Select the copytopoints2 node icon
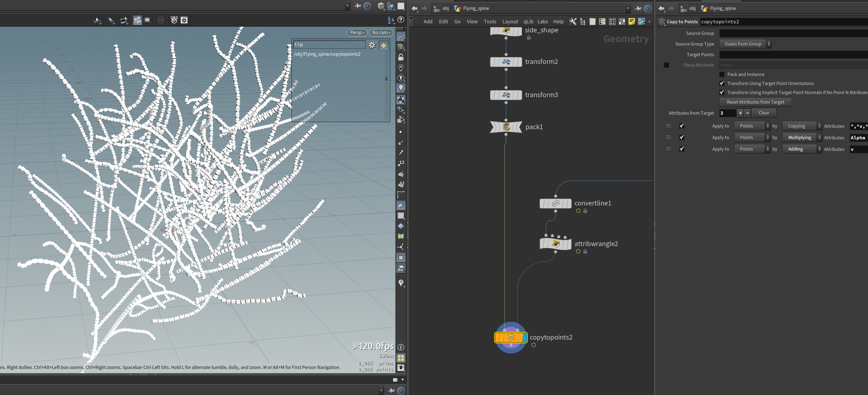Screen dimensions: 868x395 [511, 337]
